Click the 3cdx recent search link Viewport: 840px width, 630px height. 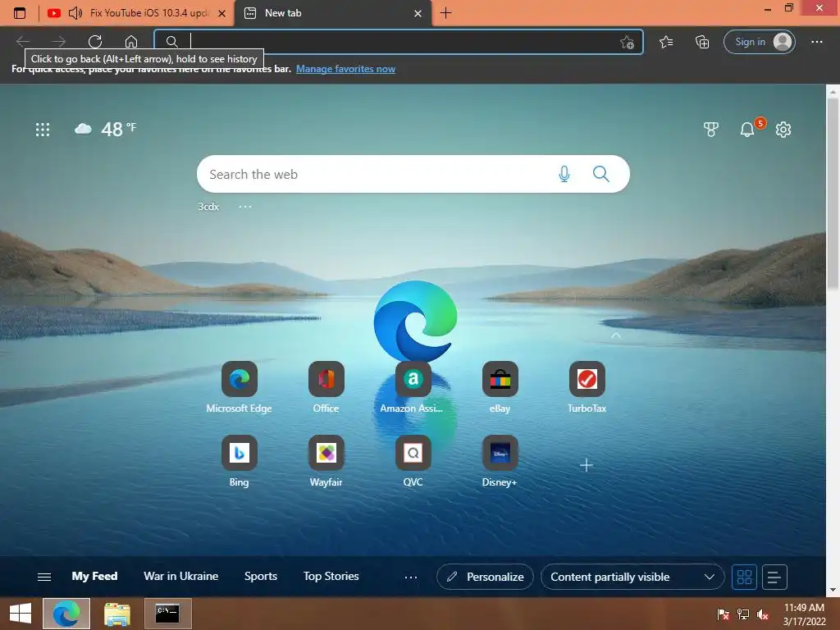click(208, 206)
